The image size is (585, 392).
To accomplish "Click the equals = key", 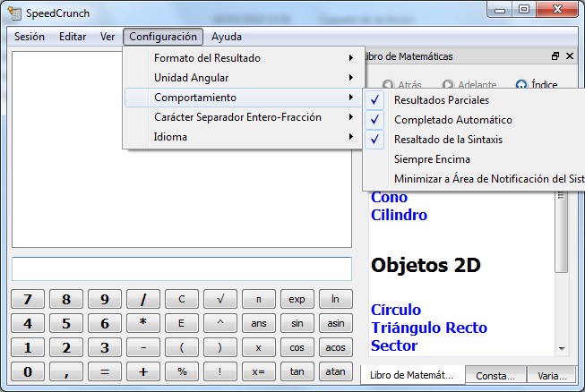I will click(105, 371).
